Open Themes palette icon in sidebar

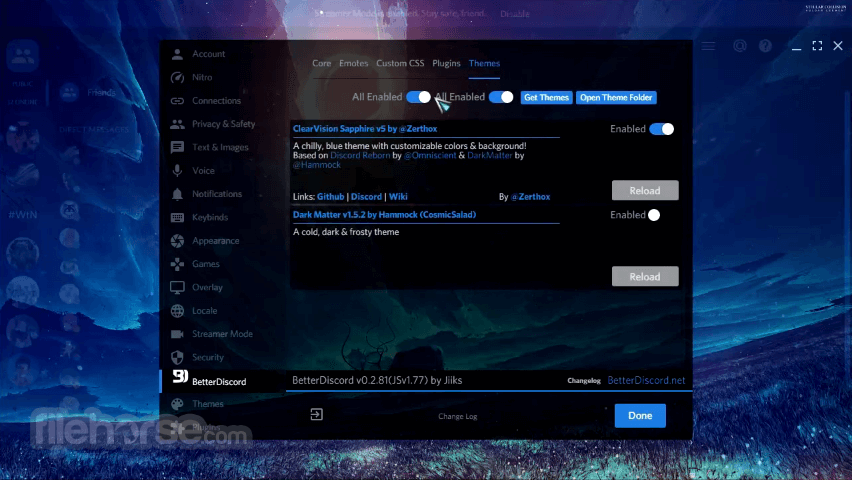[x=177, y=404]
